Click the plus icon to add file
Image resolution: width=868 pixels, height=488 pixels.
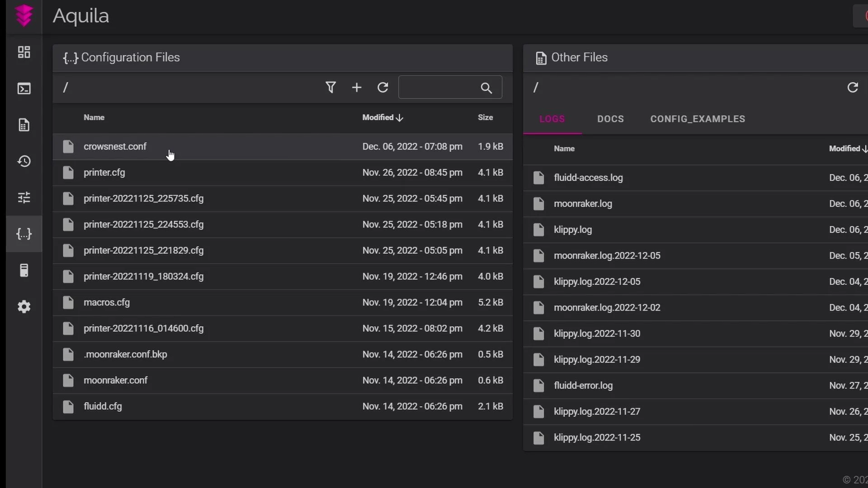(x=357, y=87)
